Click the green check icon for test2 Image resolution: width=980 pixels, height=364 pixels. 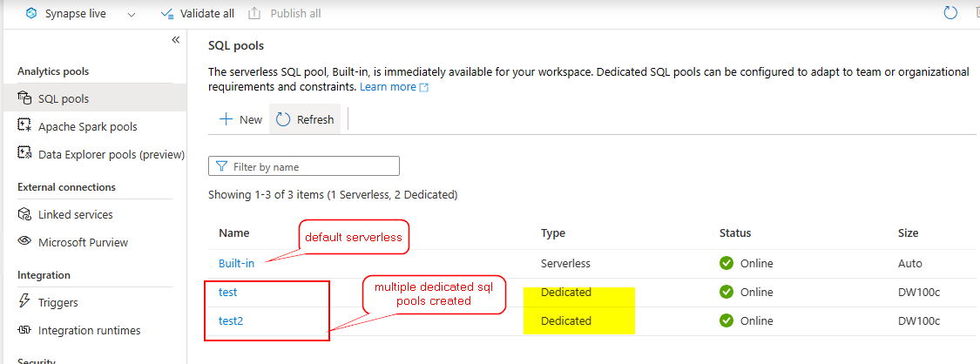(727, 321)
